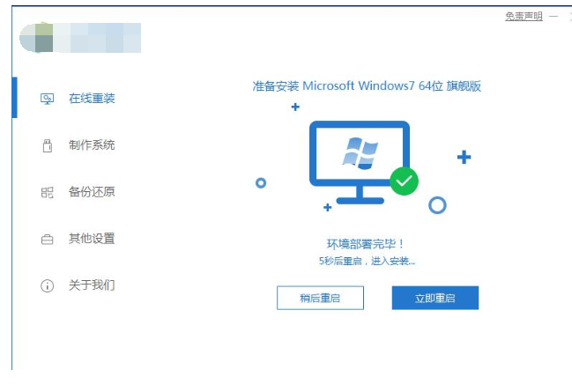Image resolution: width=572 pixels, height=392 pixels.
Task: Click the 5秒后重启 countdown text
Action: (367, 261)
